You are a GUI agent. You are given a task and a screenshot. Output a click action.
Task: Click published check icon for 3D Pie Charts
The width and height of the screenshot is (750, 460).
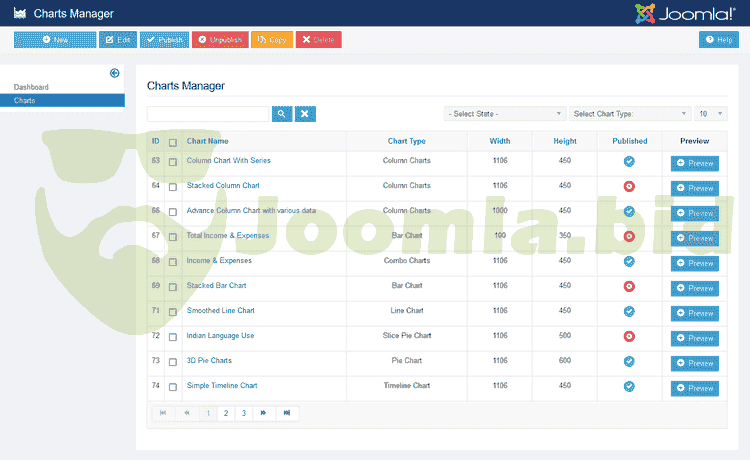coord(629,361)
